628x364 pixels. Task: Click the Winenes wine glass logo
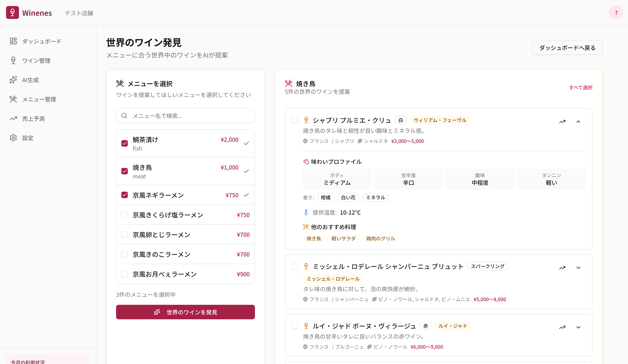pyautogui.click(x=12, y=12)
